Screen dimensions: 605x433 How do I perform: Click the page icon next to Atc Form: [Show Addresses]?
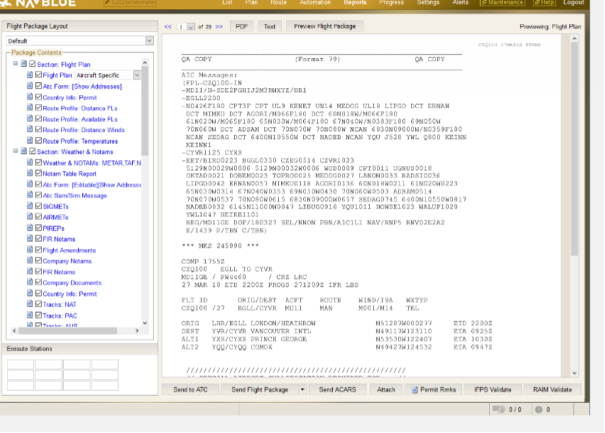coord(30,86)
